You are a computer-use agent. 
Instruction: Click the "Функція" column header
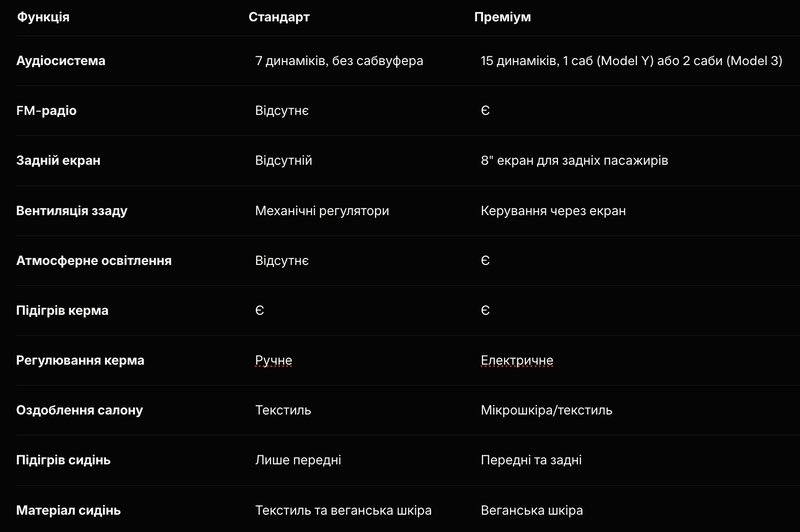click(x=43, y=17)
